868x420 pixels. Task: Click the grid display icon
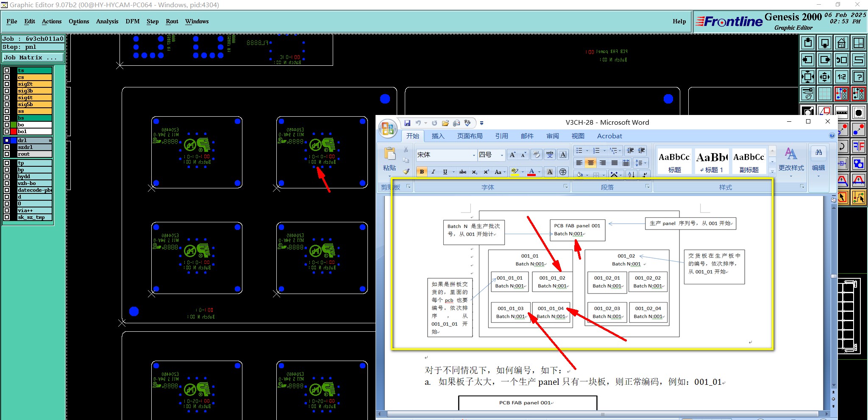coord(825,94)
